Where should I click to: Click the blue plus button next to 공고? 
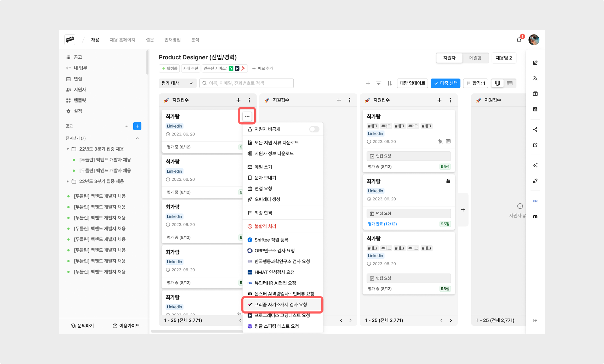(x=137, y=126)
